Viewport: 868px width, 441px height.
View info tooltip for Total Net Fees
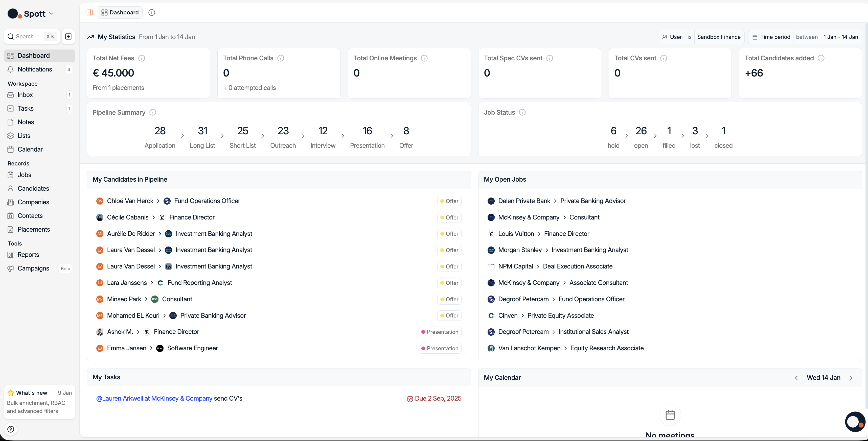click(142, 58)
